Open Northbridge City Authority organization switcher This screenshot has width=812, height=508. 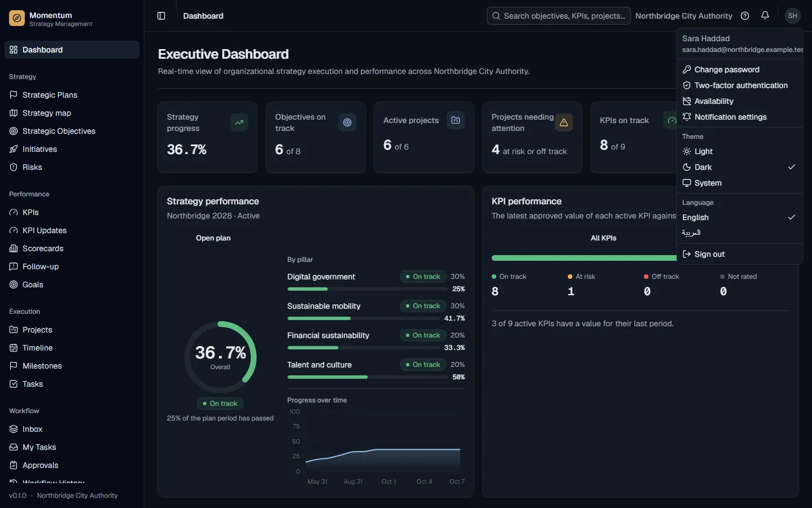(683, 16)
